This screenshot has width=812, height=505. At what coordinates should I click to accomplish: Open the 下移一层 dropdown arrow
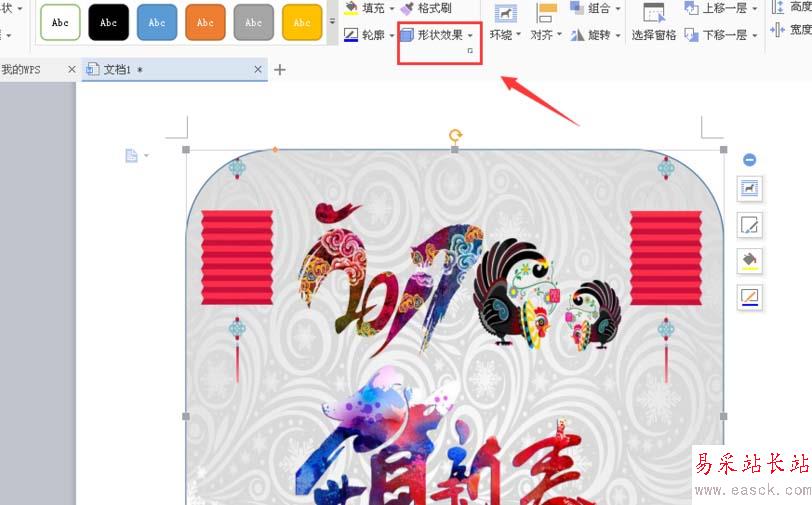coord(755,36)
